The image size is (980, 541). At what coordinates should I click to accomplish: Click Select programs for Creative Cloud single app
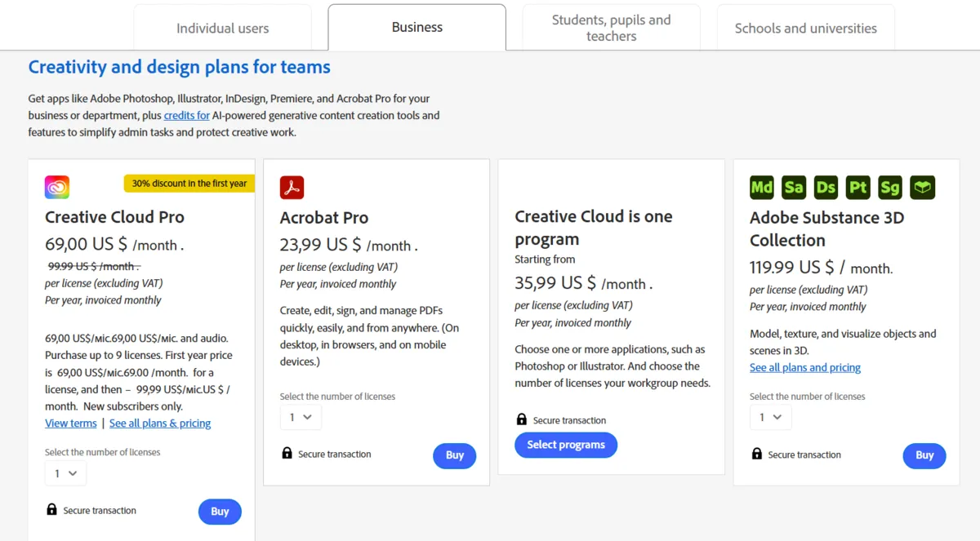pyautogui.click(x=566, y=445)
